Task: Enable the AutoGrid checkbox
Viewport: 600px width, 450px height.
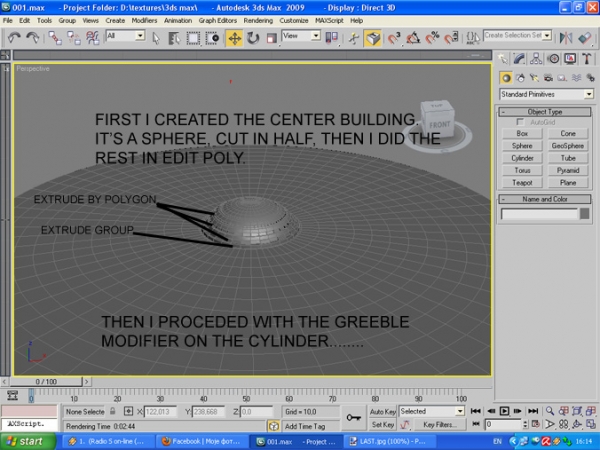Action: pos(520,122)
